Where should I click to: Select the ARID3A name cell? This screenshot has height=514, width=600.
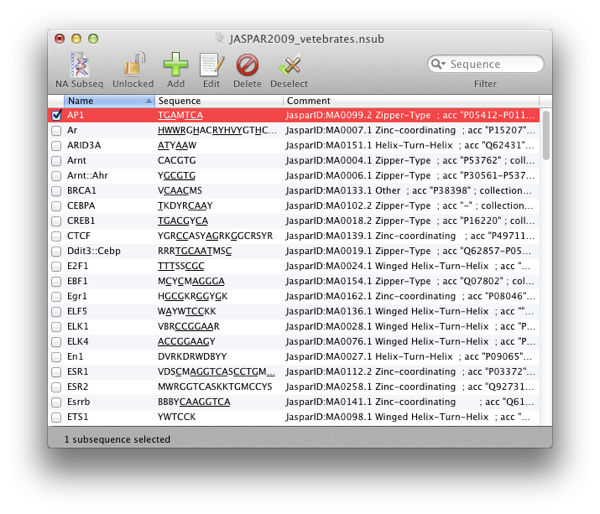84,145
